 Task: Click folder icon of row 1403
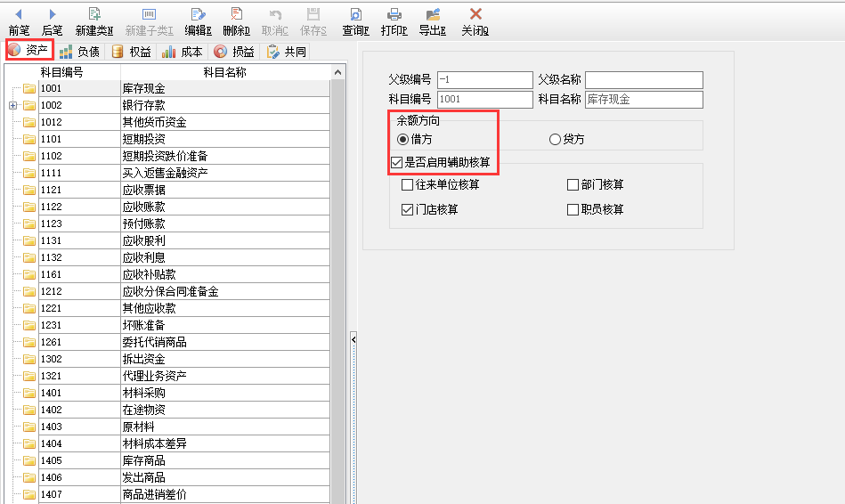[x=29, y=427]
